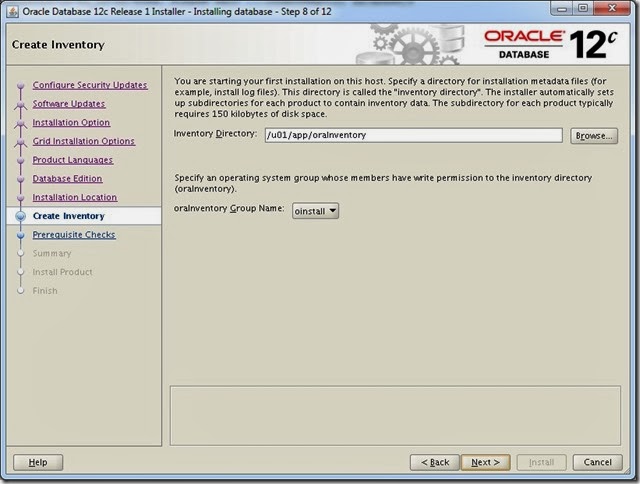Image resolution: width=640 pixels, height=484 pixels.
Task: Click the Create Inventory step bullet icon
Action: (20, 216)
